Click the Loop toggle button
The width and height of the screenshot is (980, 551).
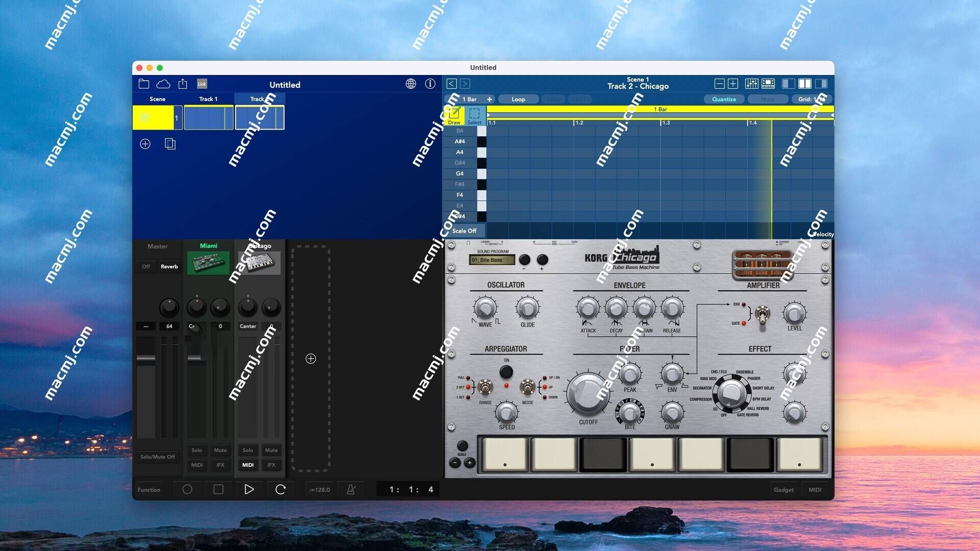(517, 99)
